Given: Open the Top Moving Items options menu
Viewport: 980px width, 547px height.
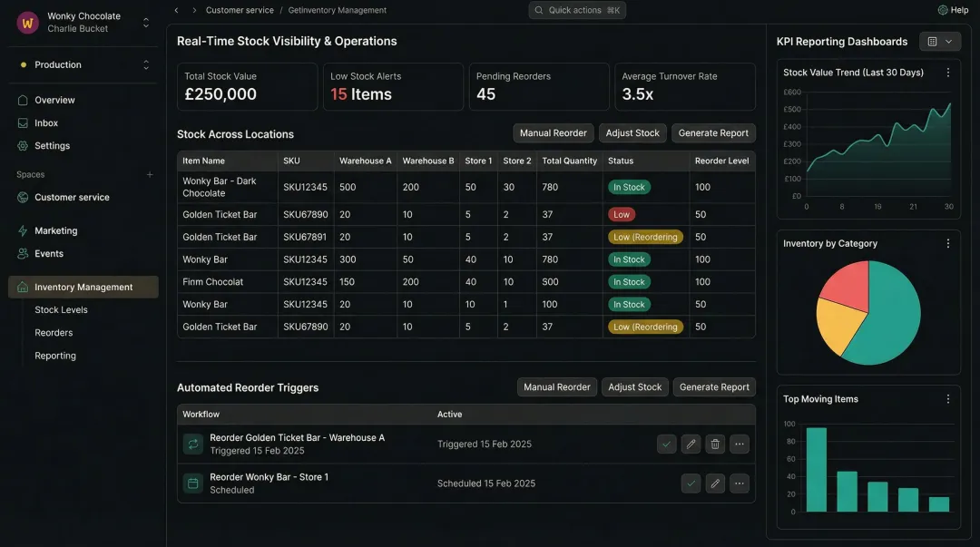Looking at the screenshot, I should (948, 398).
